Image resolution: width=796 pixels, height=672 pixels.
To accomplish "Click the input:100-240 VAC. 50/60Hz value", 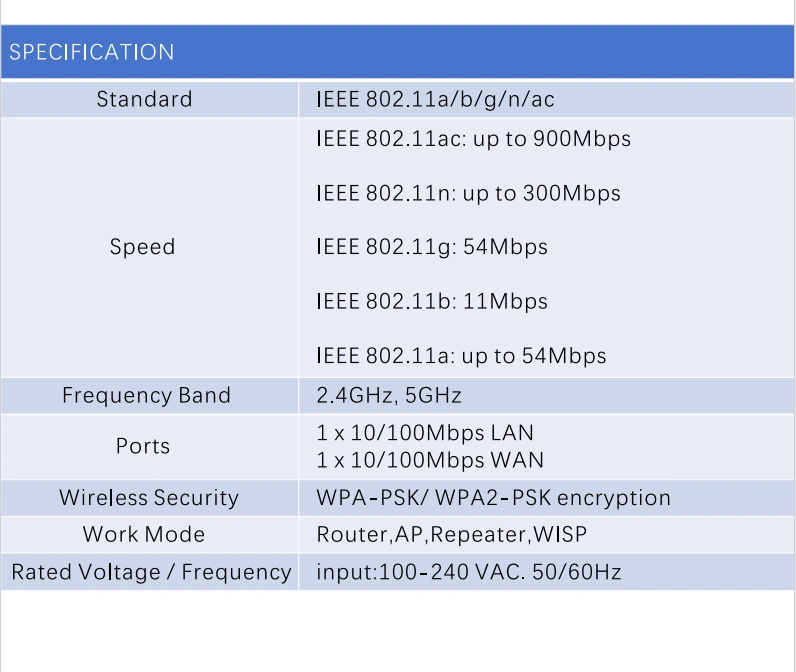I will pos(469,572).
